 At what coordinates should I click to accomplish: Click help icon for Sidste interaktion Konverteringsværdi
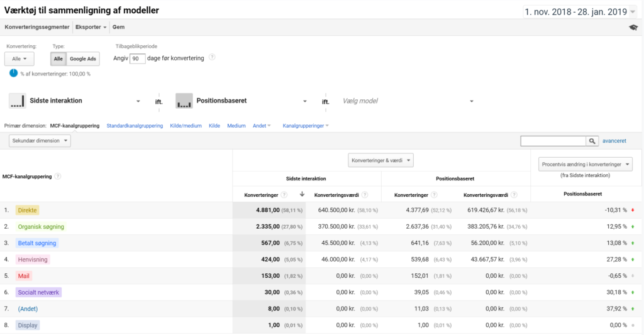click(x=365, y=195)
